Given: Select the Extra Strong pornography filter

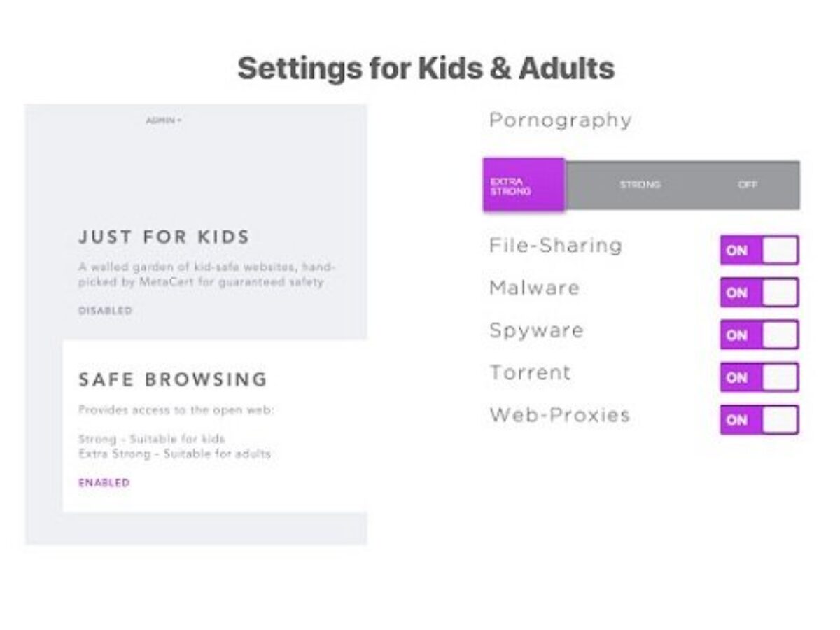Looking at the screenshot, I should (x=523, y=185).
